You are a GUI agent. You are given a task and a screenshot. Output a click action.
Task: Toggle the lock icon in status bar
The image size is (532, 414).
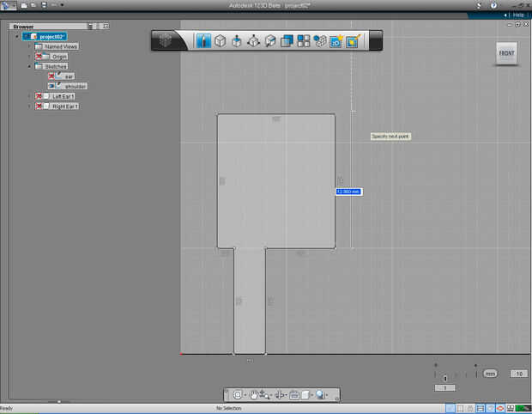pyautogui.click(x=470, y=408)
